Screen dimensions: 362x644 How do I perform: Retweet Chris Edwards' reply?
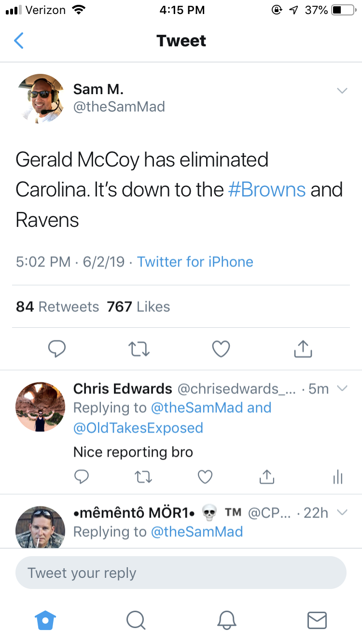tap(143, 477)
